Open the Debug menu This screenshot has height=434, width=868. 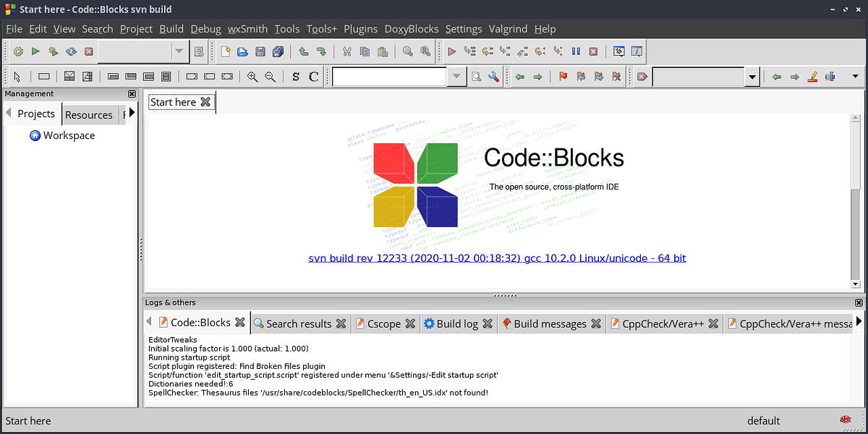206,29
